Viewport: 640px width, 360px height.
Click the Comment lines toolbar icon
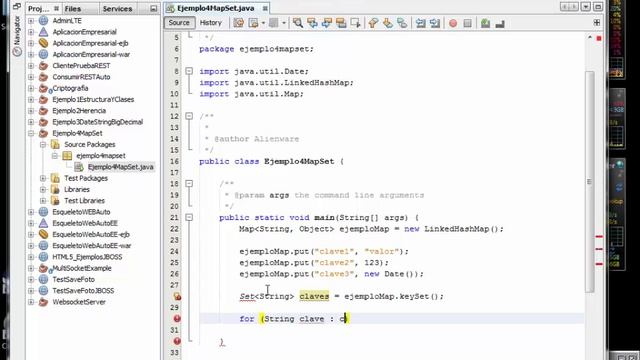[485, 23]
